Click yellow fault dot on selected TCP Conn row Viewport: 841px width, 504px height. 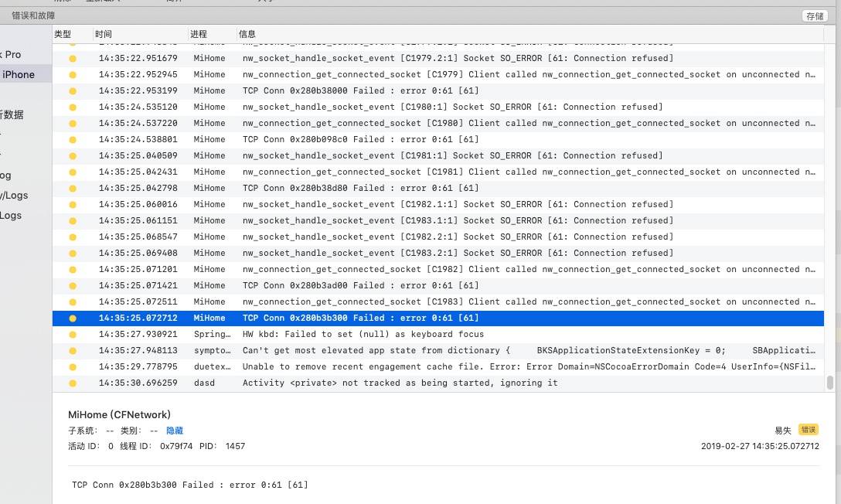72,318
